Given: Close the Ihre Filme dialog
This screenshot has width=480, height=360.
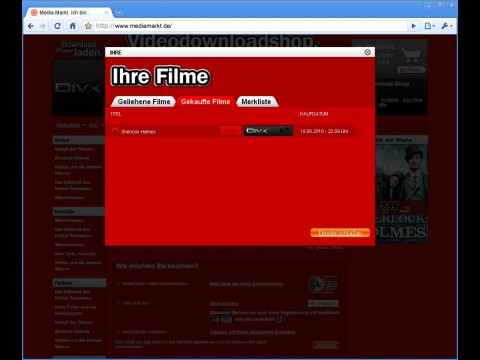Looking at the screenshot, I should pyautogui.click(x=368, y=52).
